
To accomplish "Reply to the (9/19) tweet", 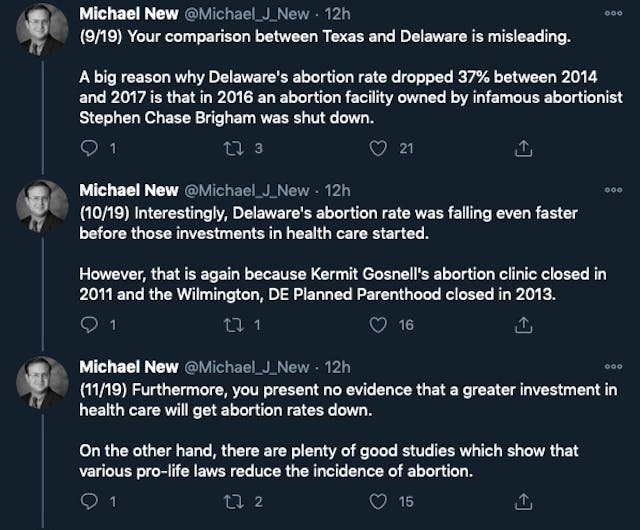I will coord(89,148).
